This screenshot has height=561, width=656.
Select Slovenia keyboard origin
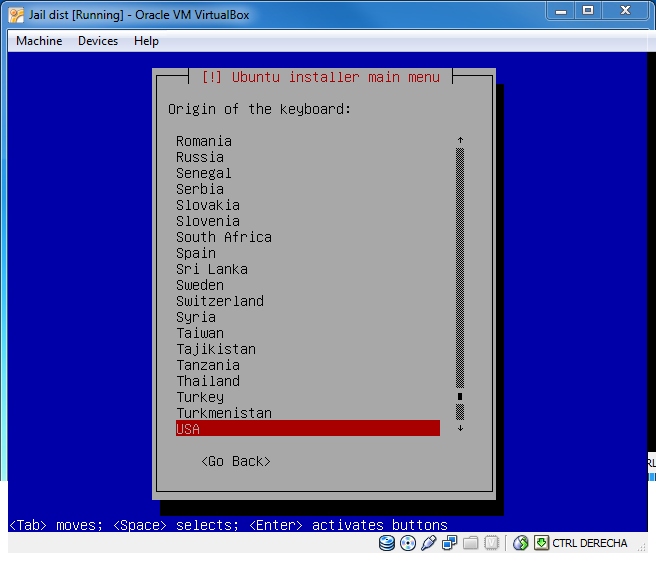[308, 221]
